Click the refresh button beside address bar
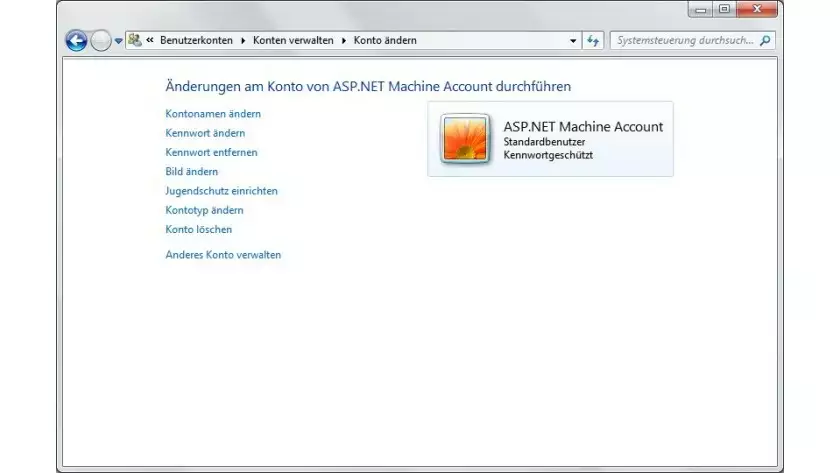The image size is (840, 473). click(x=594, y=41)
